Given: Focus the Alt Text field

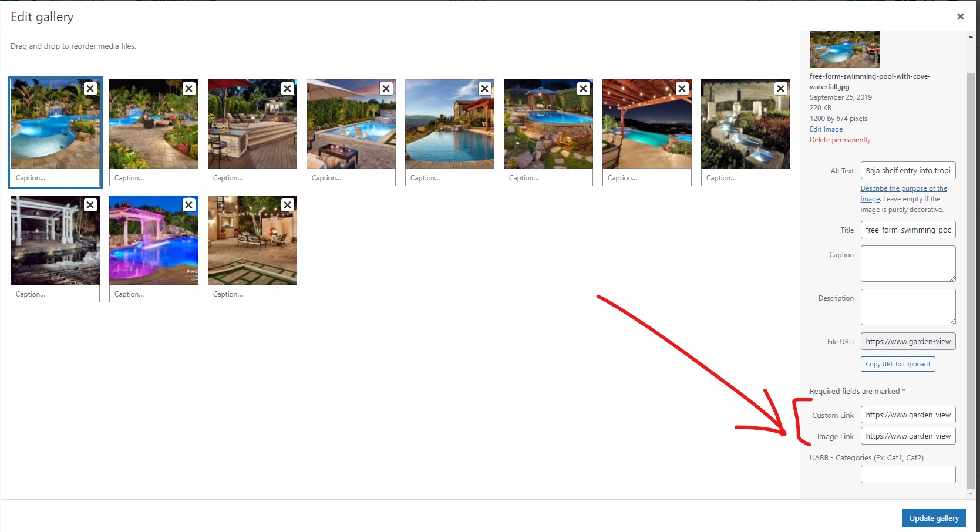Looking at the screenshot, I should click(x=908, y=171).
